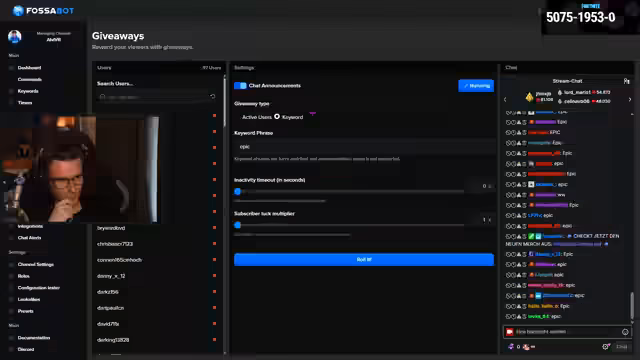Viewport: 640px width, 360px height.
Task: Navigate to Integrations
Action: click(x=30, y=226)
